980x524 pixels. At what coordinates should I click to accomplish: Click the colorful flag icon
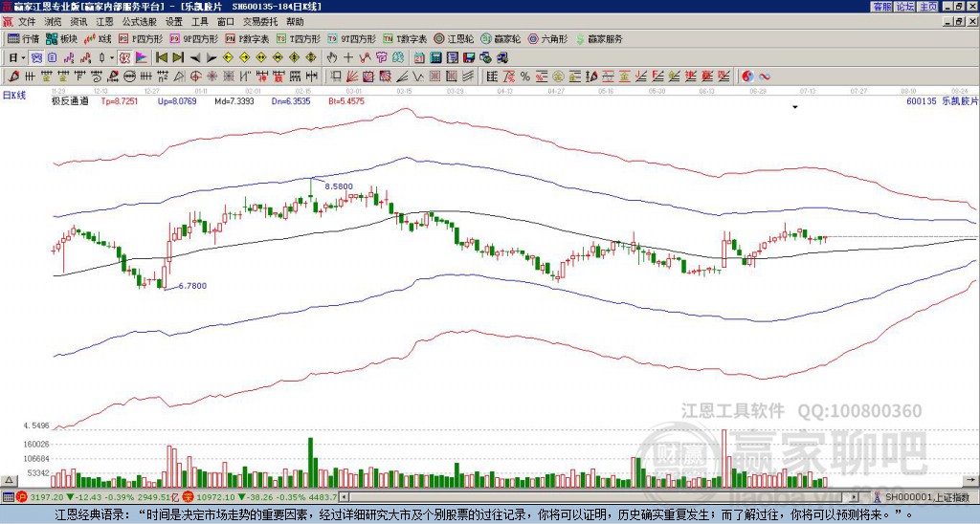click(x=142, y=57)
